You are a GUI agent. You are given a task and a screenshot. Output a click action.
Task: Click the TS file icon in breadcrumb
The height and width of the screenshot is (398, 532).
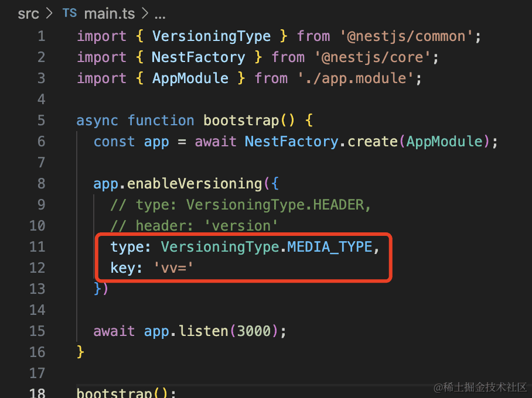(70, 13)
